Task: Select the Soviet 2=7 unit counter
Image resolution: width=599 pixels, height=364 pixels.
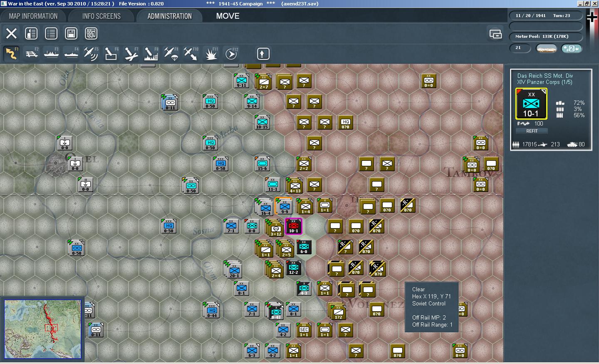Action: tap(264, 82)
